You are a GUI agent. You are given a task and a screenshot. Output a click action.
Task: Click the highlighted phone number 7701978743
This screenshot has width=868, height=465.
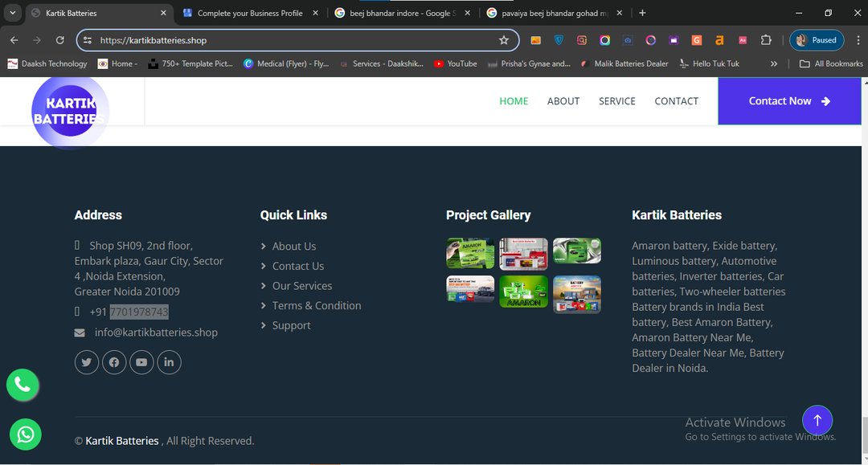tap(139, 312)
